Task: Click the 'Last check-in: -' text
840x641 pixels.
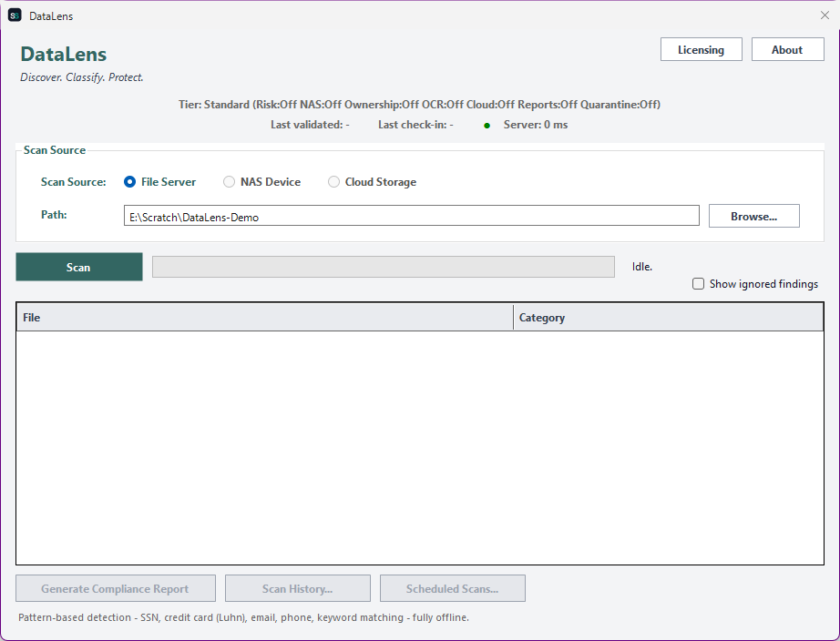Action: click(415, 125)
